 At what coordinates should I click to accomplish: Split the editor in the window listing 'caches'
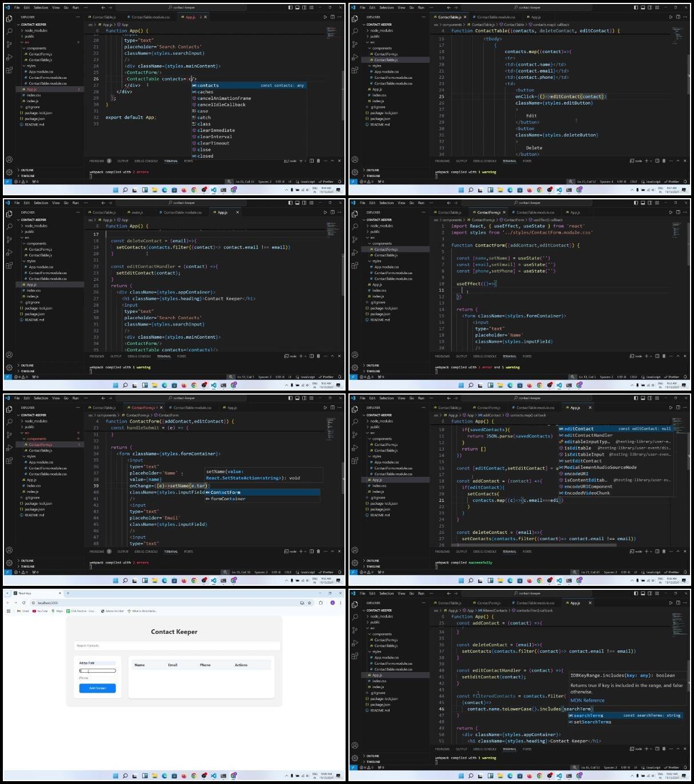[x=332, y=17]
